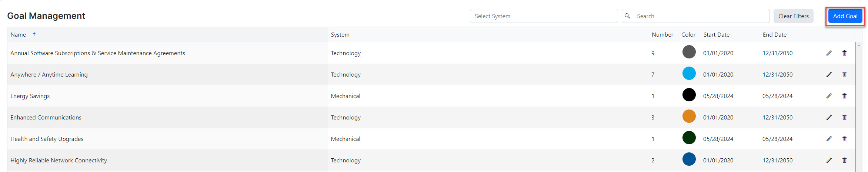Sort by System column header
This screenshot has width=868, height=172.
(340, 34)
